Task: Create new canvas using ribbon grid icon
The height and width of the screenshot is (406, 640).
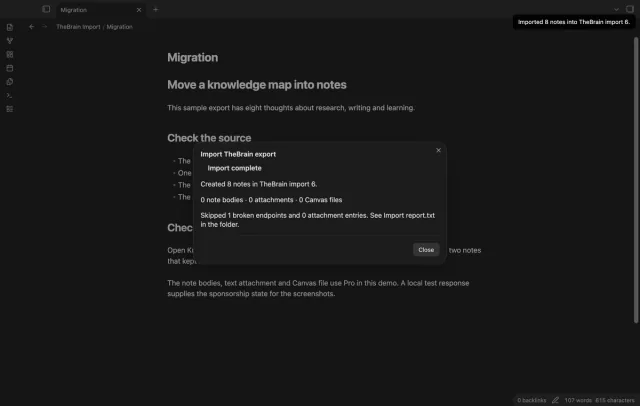Action: pyautogui.click(x=10, y=54)
